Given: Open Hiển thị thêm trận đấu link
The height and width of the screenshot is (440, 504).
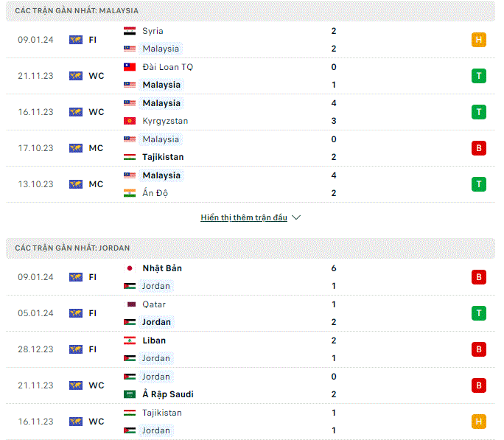Looking at the screenshot, I should (244, 217).
